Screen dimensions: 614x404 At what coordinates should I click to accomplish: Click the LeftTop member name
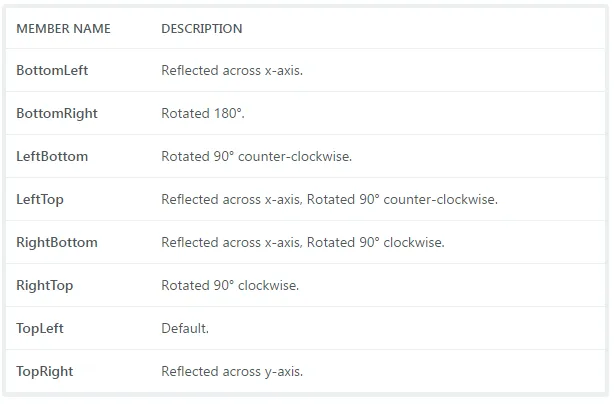click(x=40, y=200)
